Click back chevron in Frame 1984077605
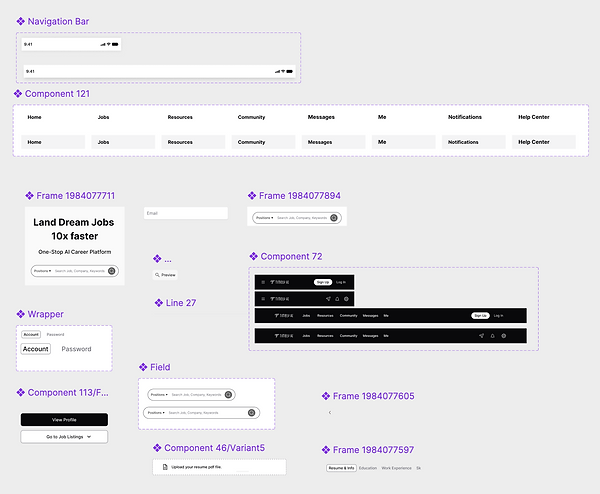The width and height of the screenshot is (600, 494). 330,412
